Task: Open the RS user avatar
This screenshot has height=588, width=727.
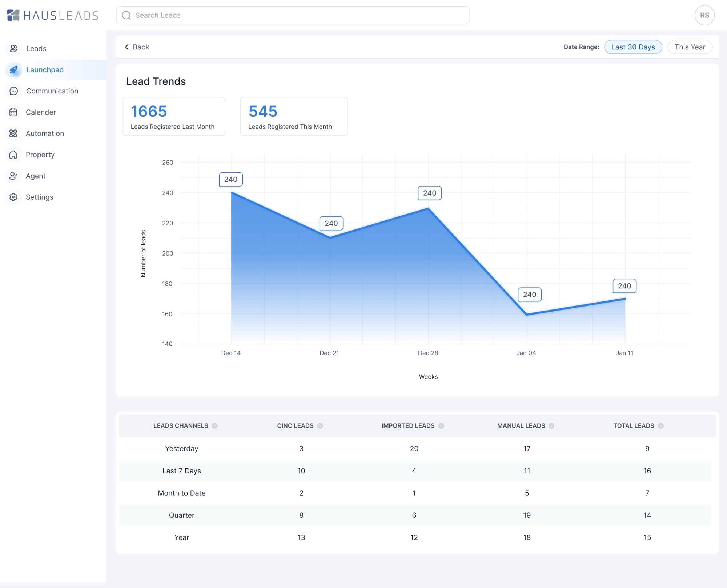Action: 704,15
